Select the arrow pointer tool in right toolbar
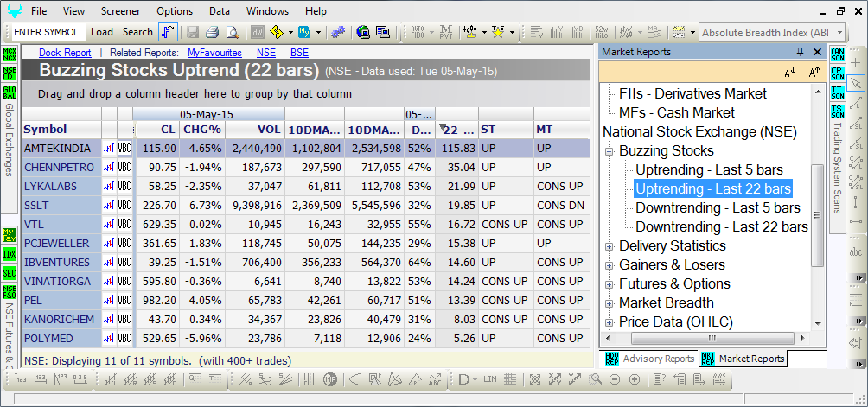This screenshot has height=407, width=868. click(x=856, y=84)
